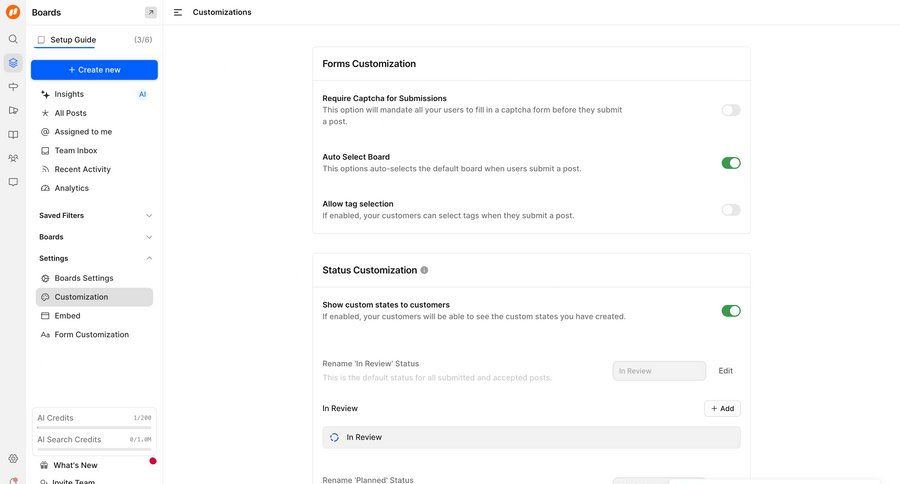Click the What's New gift icon
This screenshot has width=900, height=484.
tap(44, 465)
